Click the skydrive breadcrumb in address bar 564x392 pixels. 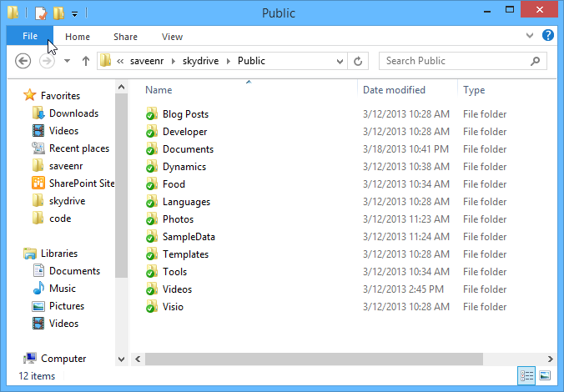pyautogui.click(x=200, y=61)
